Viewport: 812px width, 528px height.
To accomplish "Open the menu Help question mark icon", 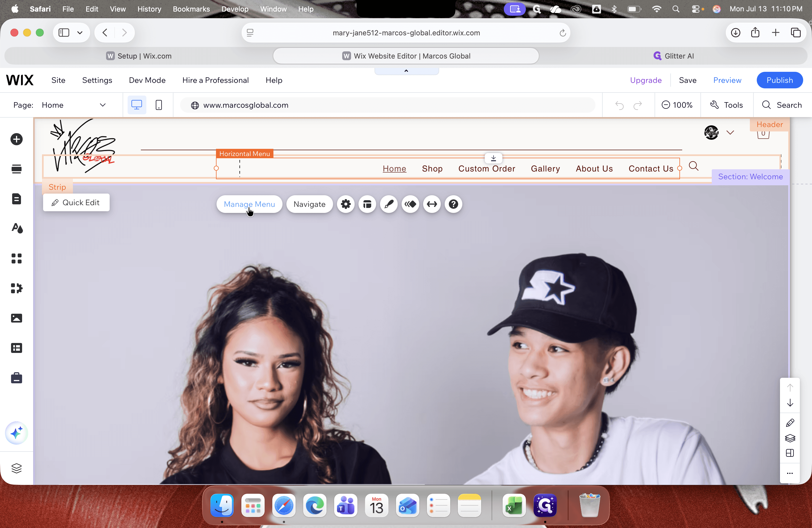I will point(453,204).
